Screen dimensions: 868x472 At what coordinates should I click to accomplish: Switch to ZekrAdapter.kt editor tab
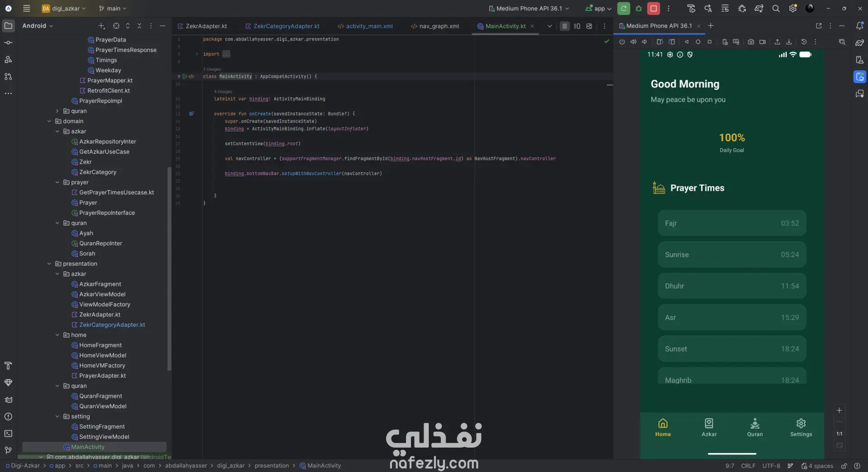coord(203,26)
